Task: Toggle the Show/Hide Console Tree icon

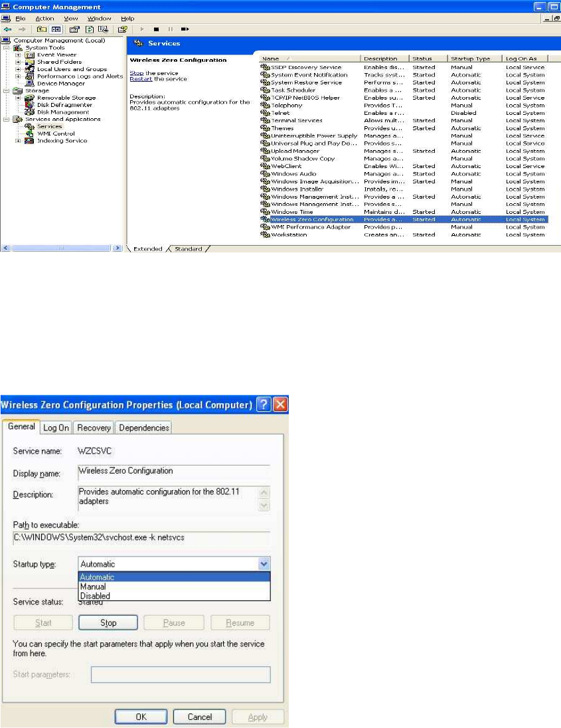Action: (x=56, y=29)
